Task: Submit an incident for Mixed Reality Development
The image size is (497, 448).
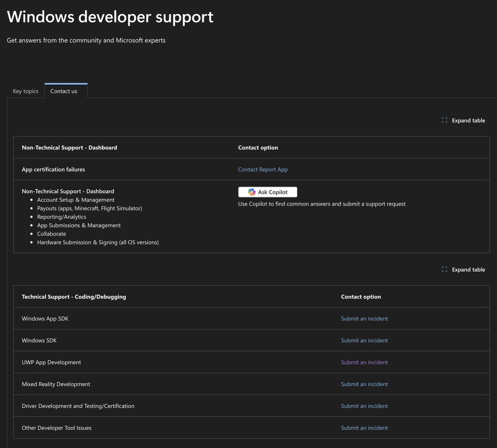Action: point(364,384)
